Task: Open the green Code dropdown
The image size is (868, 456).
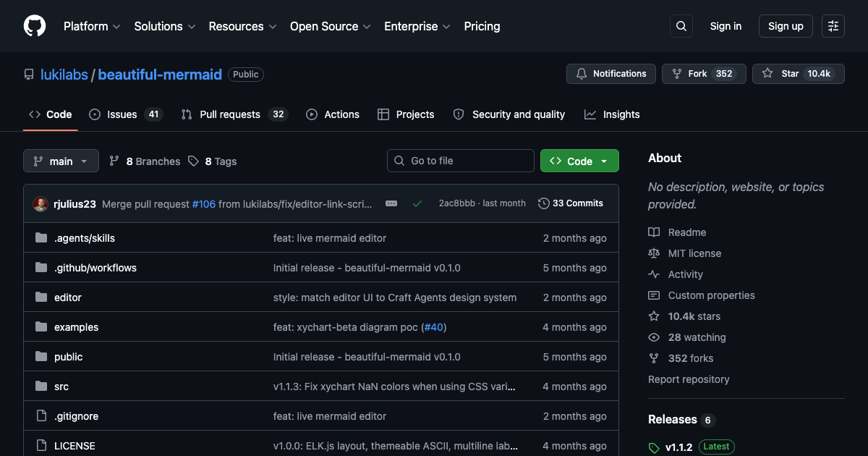Action: [x=579, y=161]
